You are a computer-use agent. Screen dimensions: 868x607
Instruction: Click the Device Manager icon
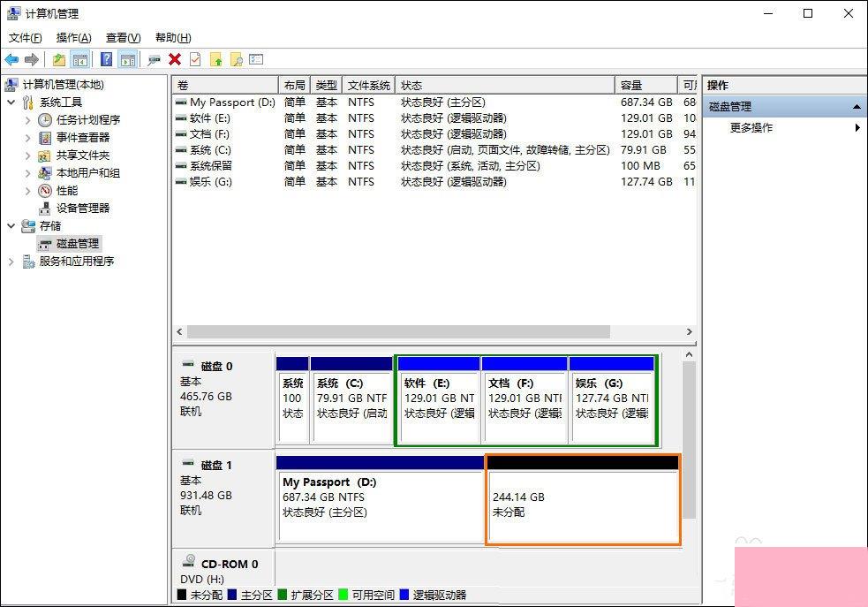pyautogui.click(x=45, y=209)
